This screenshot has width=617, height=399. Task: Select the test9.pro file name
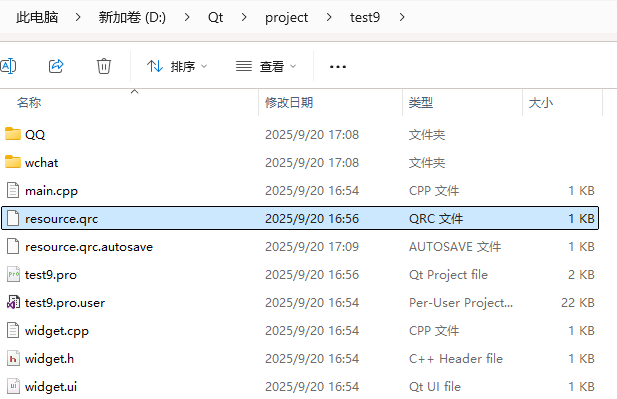coord(51,275)
